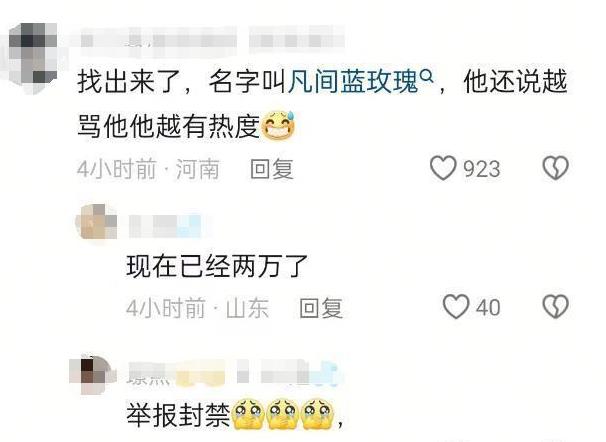Screen dimensions: 606x442
Task: Tap the 4小时前 · 河南 timestamp
Action: pos(148,169)
